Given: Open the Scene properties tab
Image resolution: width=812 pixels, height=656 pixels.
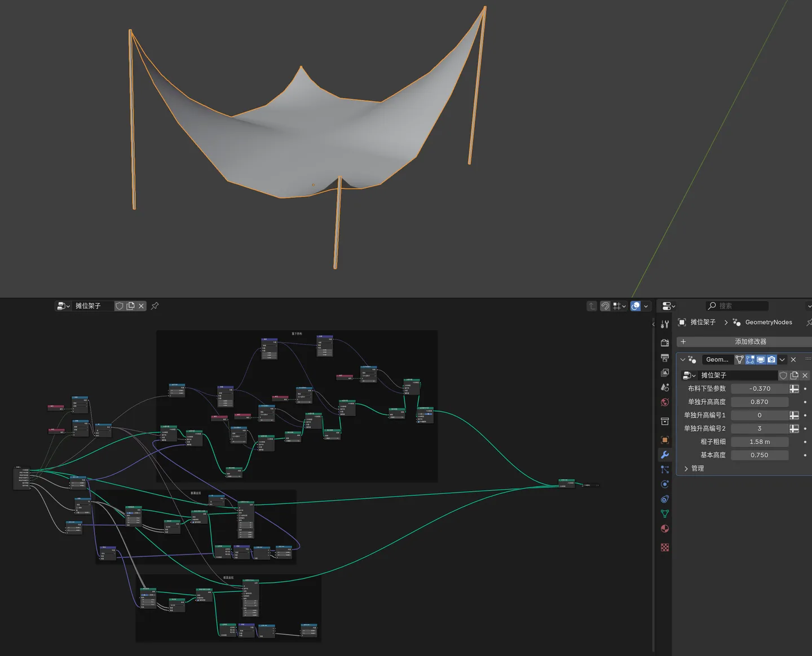Looking at the screenshot, I should click(665, 387).
